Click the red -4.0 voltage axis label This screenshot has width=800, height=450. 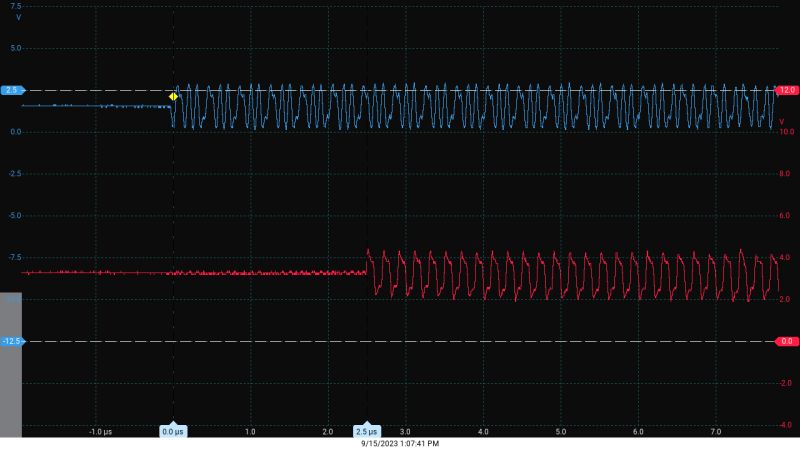tap(784, 424)
